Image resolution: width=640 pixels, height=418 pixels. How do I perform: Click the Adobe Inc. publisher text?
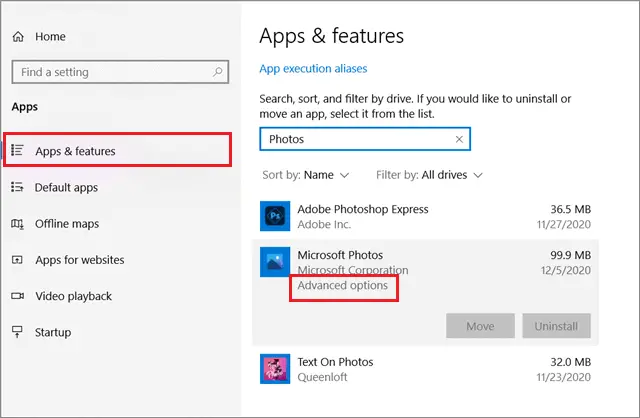(324, 225)
